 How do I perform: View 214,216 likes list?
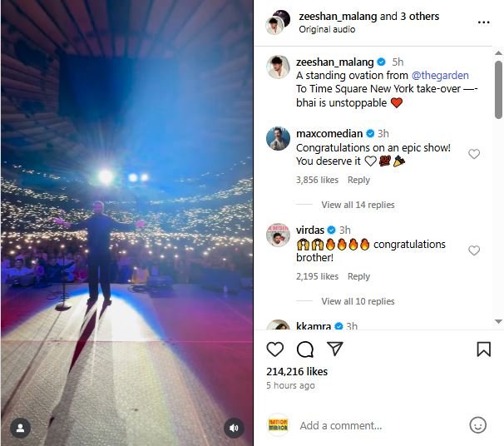(297, 372)
